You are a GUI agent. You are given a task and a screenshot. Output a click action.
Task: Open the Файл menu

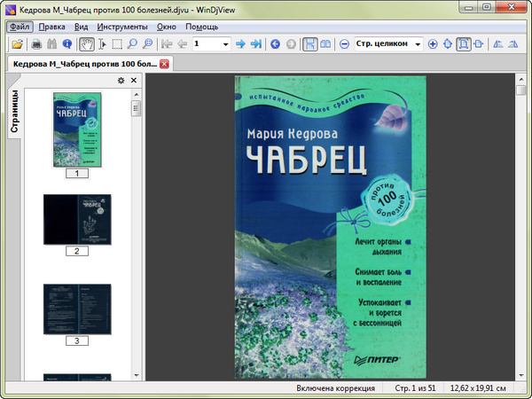(20, 27)
